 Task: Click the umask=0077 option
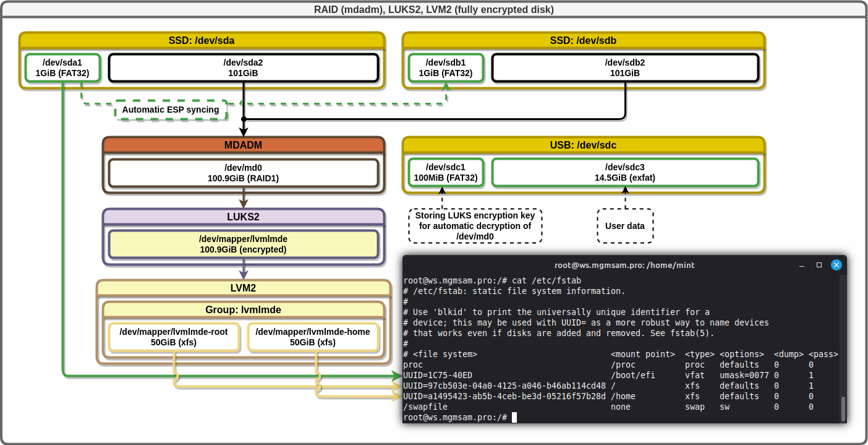[x=744, y=375]
